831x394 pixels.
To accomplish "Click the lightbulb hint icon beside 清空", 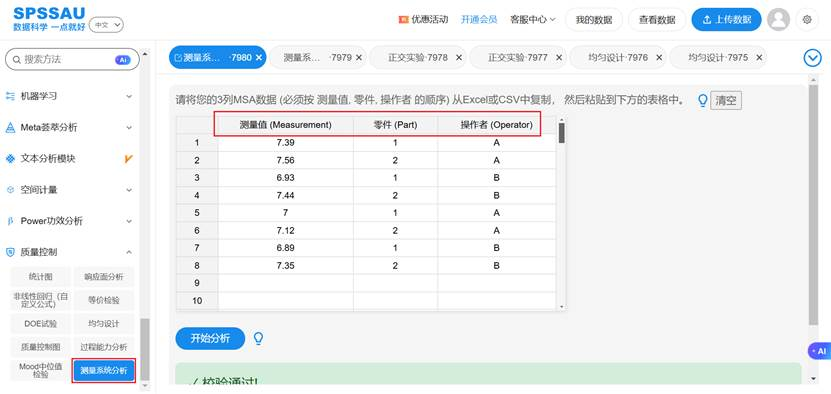I will [703, 100].
